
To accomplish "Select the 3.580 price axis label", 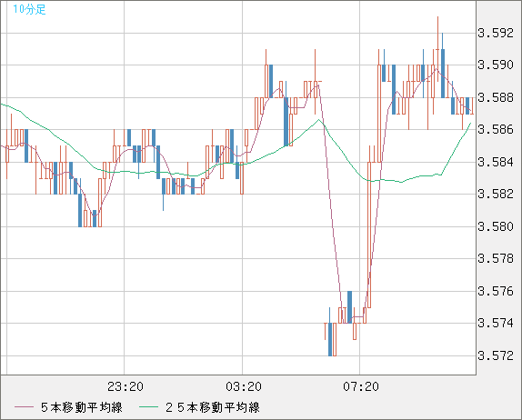I will 496,226.
